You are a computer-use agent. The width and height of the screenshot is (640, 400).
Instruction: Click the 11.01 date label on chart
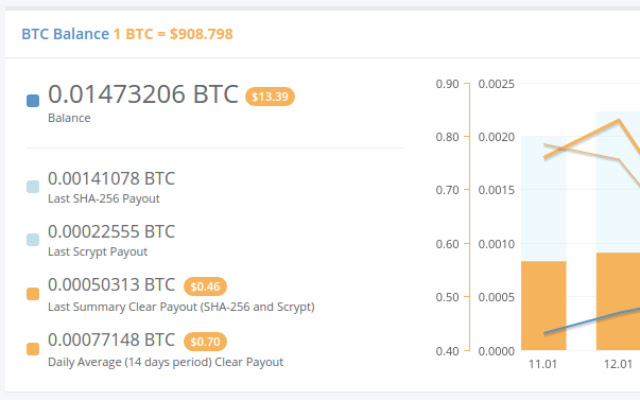[x=543, y=364]
